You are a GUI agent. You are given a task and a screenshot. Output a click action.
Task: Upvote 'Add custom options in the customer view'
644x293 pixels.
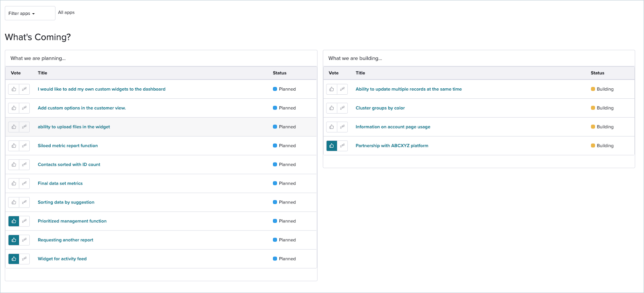[14, 108]
